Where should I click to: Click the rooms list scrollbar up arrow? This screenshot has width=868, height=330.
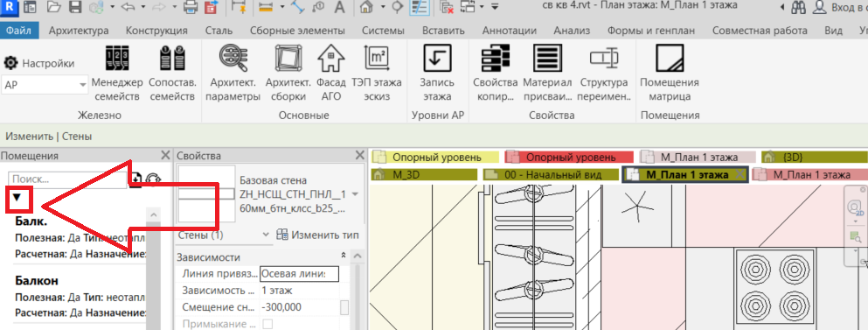click(x=153, y=214)
